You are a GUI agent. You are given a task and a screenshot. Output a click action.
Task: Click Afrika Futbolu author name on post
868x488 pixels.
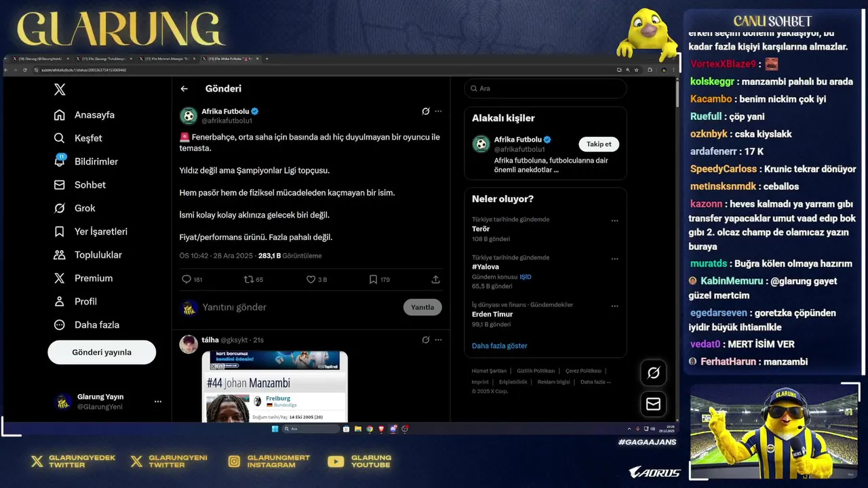(x=226, y=111)
